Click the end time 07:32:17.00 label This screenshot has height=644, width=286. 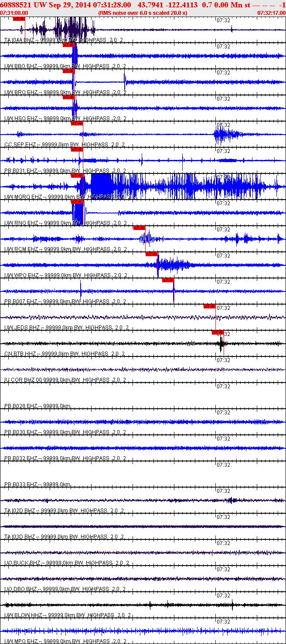click(x=272, y=13)
